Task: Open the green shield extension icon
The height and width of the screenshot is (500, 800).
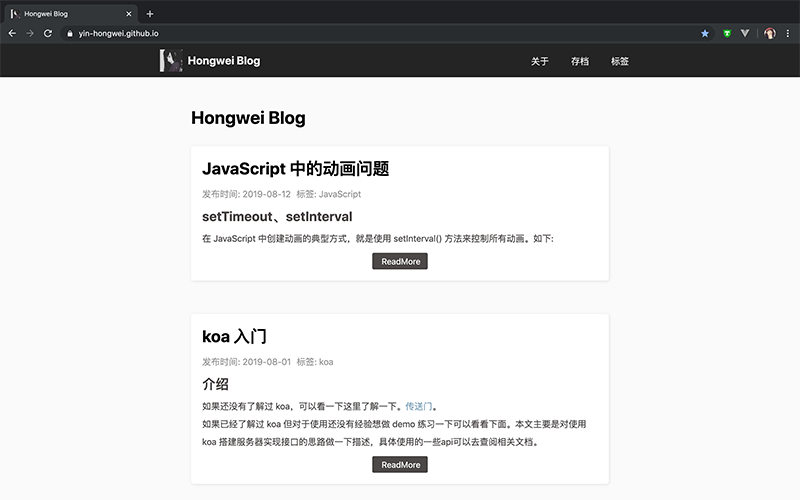Action: pos(727,33)
